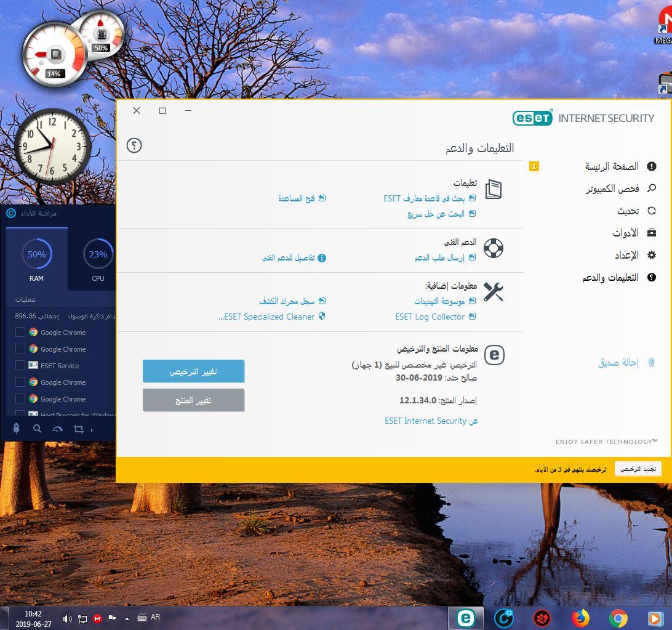Click عن ESET Internet Security link
The image size is (672, 630).
(x=431, y=421)
